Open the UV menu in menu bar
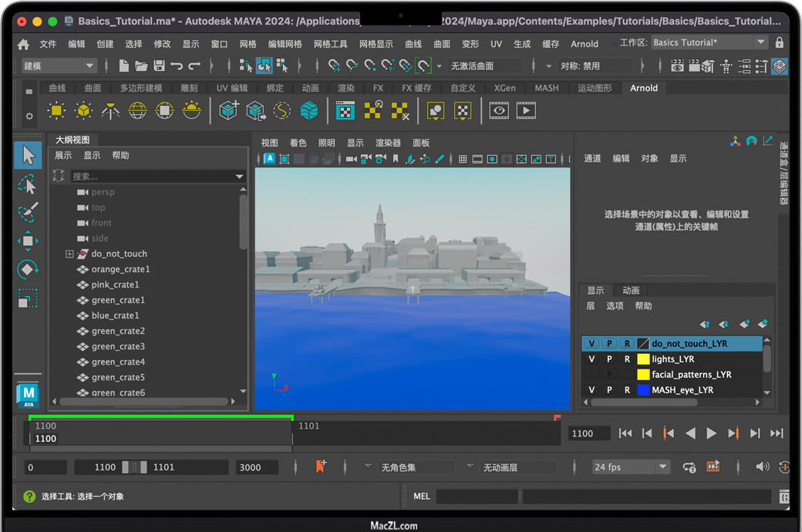 pyautogui.click(x=496, y=44)
